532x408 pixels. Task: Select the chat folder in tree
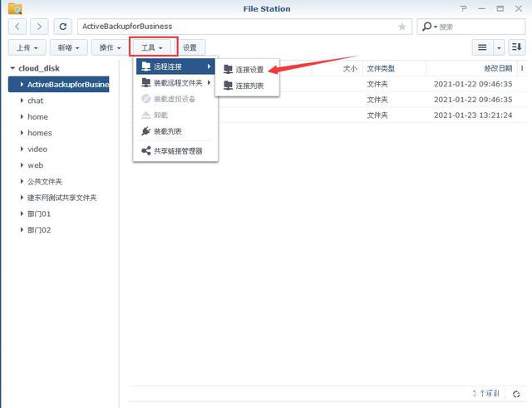(x=35, y=101)
